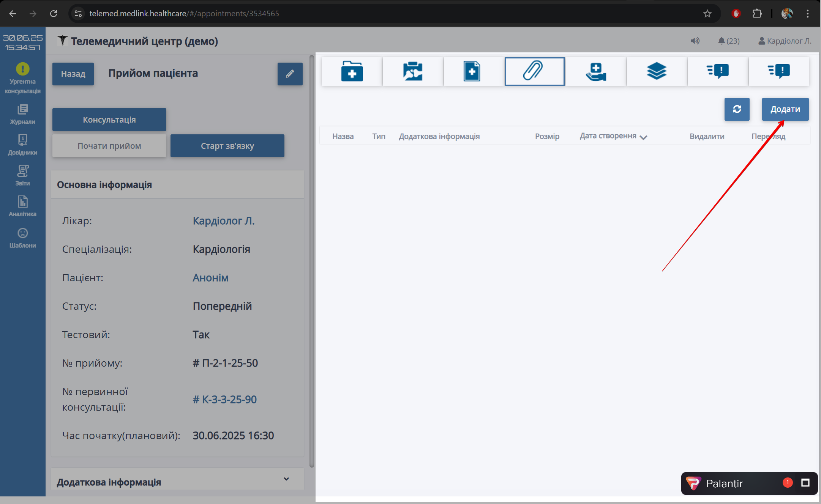Click the refresh attachments list button

click(x=737, y=109)
